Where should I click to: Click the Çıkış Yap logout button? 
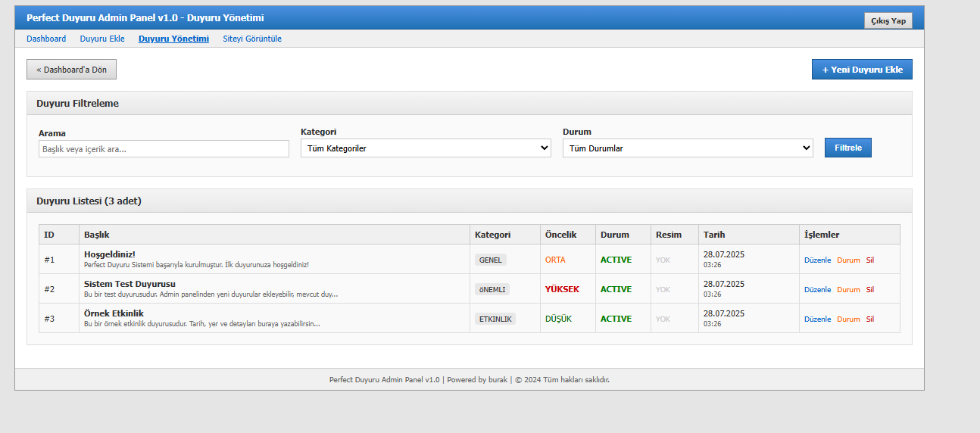[888, 20]
